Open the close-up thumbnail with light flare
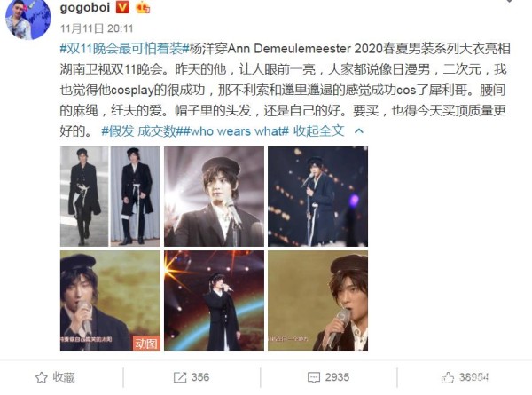 tap(214, 197)
